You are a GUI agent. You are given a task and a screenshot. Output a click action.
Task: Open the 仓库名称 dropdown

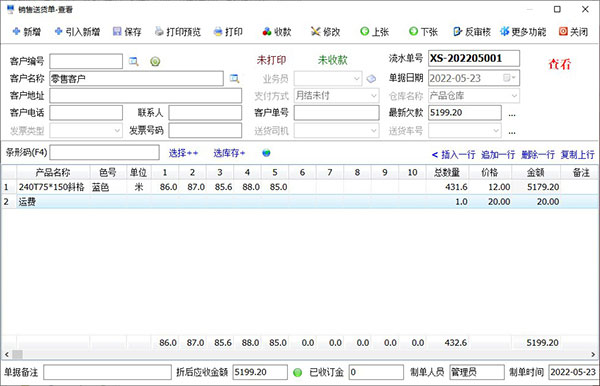pyautogui.click(x=514, y=96)
